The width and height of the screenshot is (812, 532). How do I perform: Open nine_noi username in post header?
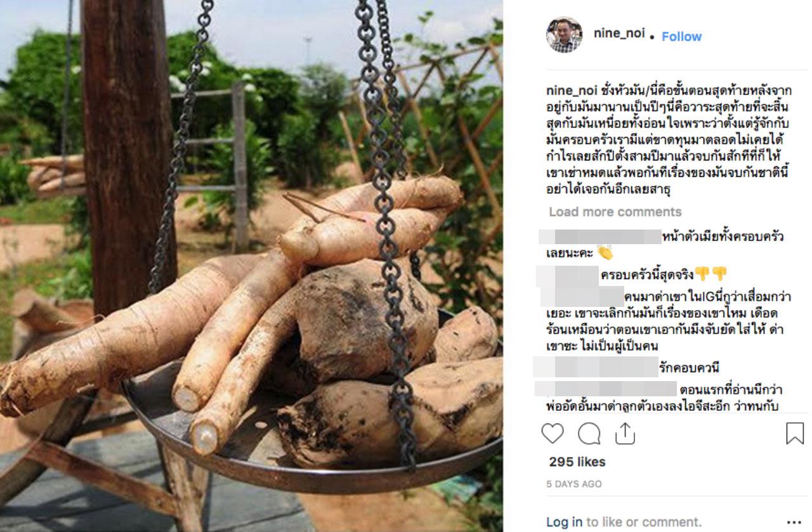(x=619, y=34)
